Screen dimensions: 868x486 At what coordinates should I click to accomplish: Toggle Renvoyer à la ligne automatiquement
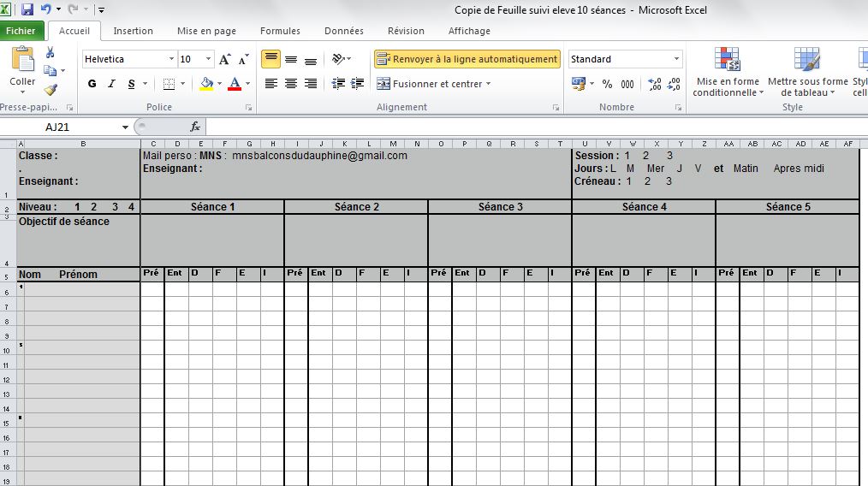(x=467, y=59)
